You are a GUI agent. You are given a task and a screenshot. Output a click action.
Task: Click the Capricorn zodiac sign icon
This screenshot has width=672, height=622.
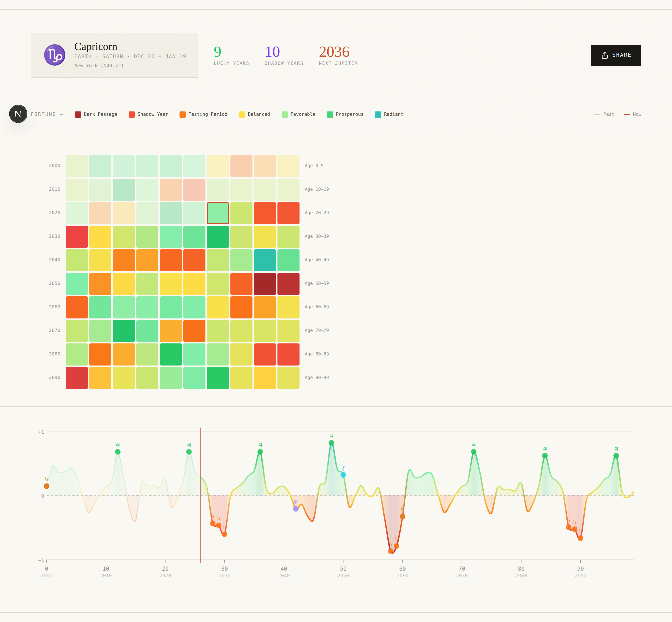tap(54, 55)
